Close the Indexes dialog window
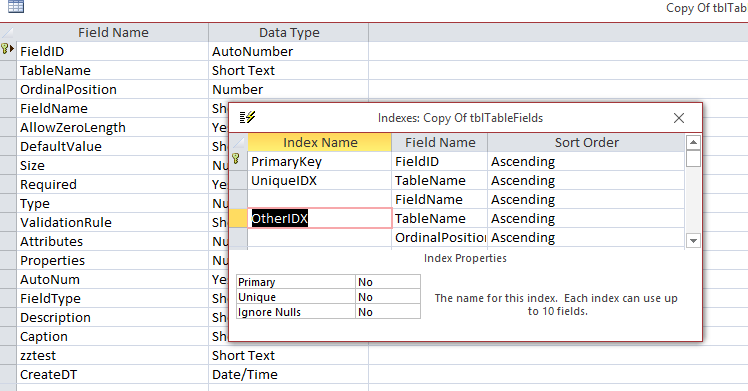748x391 pixels. point(679,118)
